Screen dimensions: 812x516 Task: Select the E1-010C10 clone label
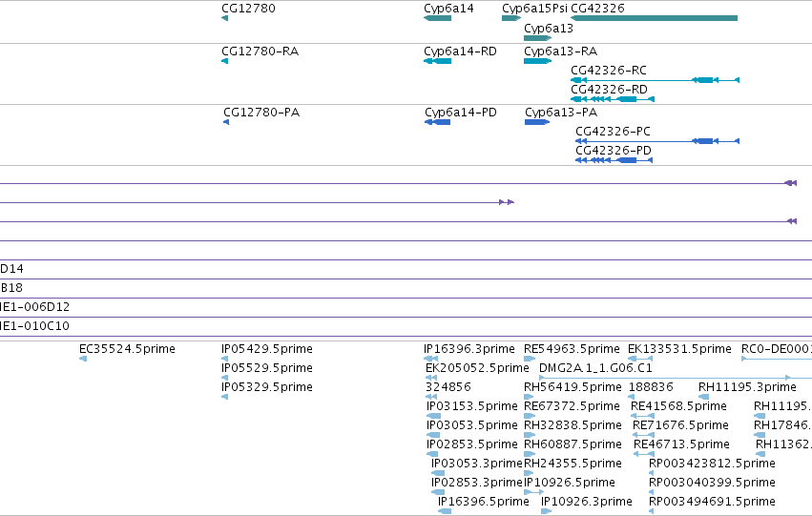click(34, 326)
